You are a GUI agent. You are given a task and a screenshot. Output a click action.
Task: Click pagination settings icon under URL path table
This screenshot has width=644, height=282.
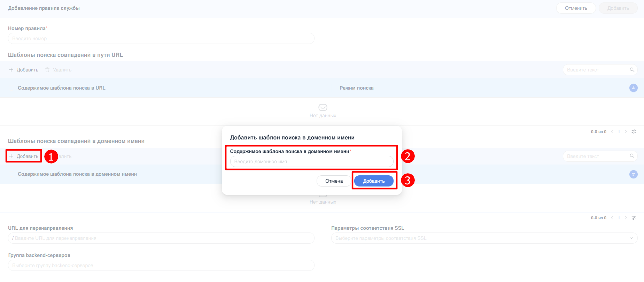(x=634, y=132)
